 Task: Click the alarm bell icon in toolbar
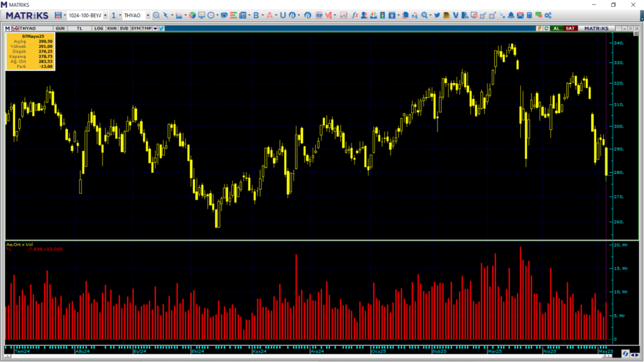tap(511, 15)
